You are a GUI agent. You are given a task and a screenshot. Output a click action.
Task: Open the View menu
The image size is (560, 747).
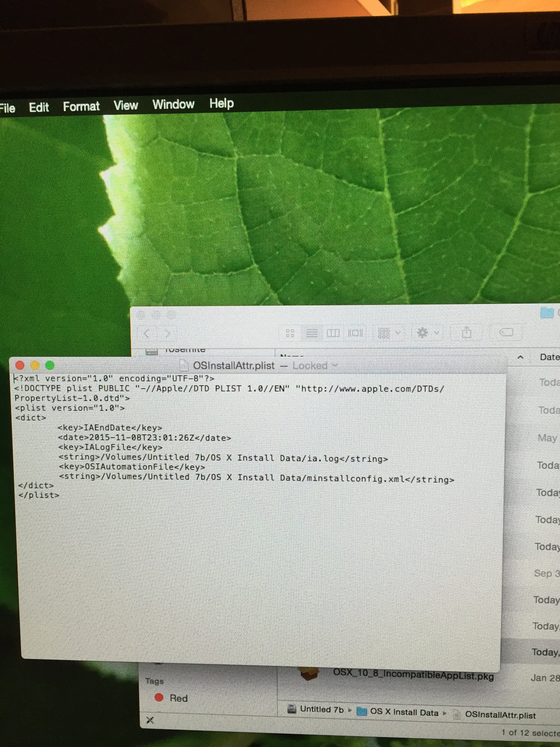pos(126,105)
